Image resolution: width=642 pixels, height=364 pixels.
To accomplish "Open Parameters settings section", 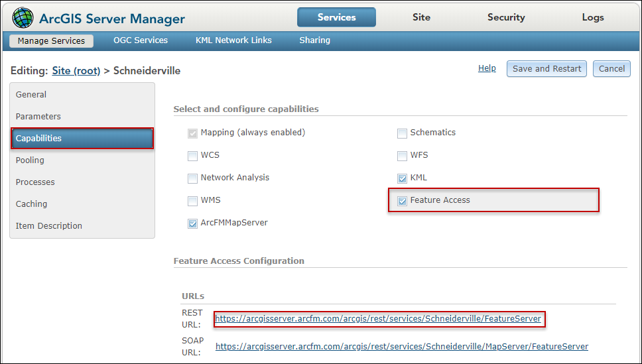I will [82, 116].
